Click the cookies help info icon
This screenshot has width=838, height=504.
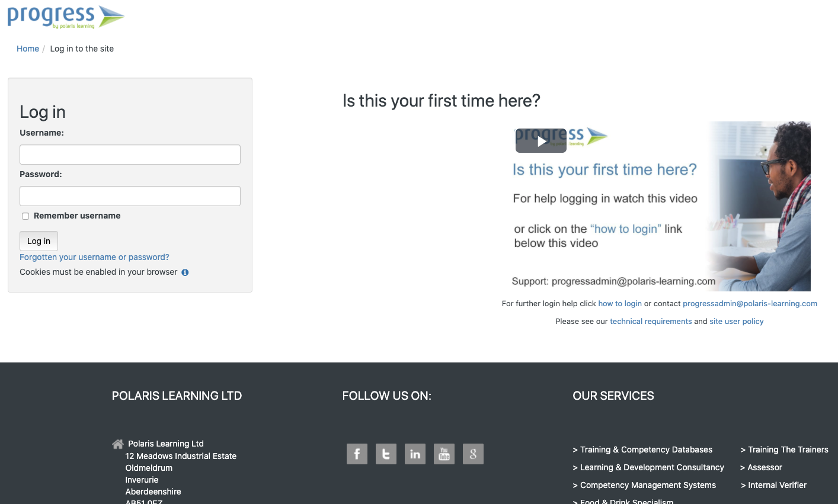pyautogui.click(x=185, y=272)
